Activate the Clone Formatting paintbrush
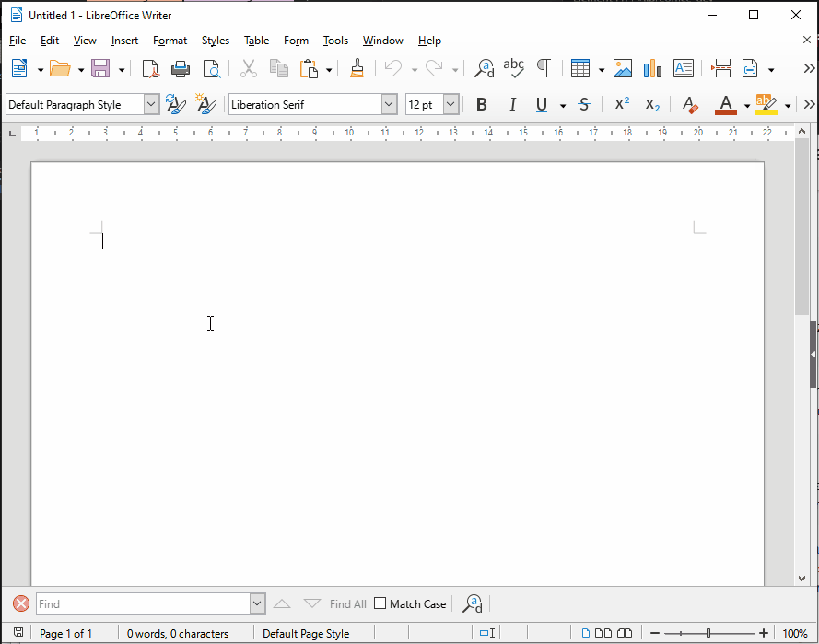Image resolution: width=819 pixels, height=644 pixels. coord(357,67)
